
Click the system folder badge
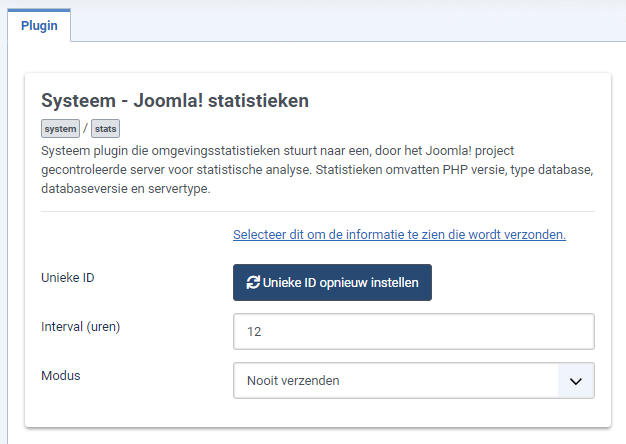pos(60,129)
